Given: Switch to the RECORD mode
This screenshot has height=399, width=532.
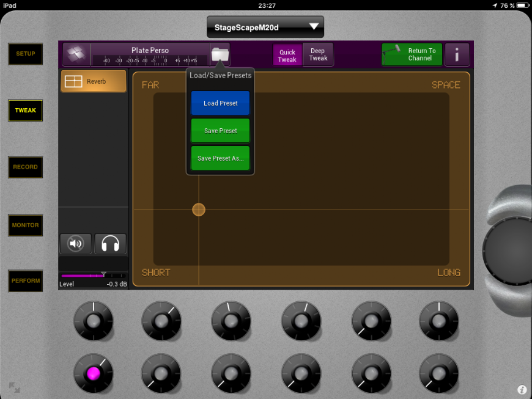Looking at the screenshot, I should [x=25, y=167].
